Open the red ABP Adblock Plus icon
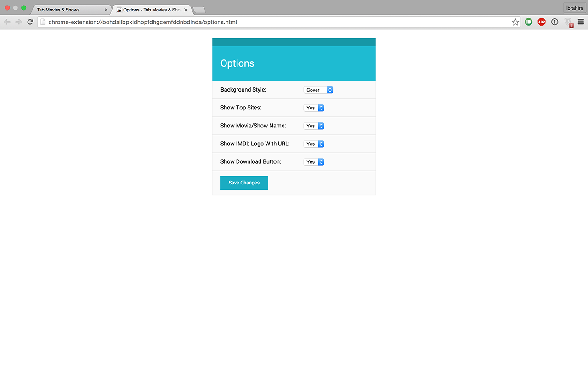 tap(542, 22)
